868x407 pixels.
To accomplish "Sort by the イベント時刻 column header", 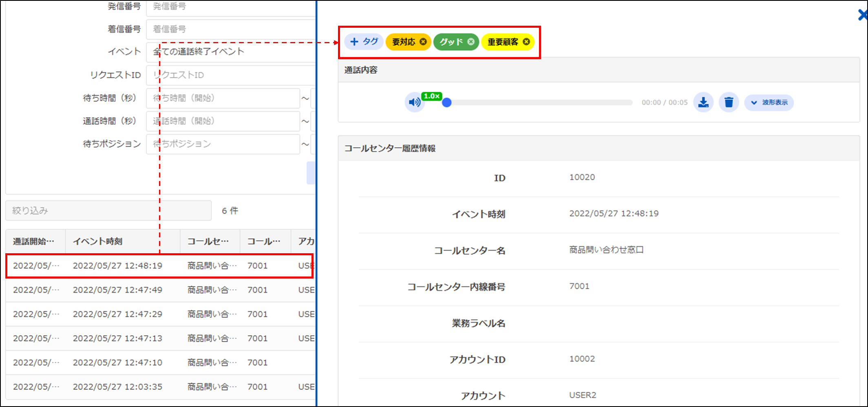I will [x=98, y=241].
